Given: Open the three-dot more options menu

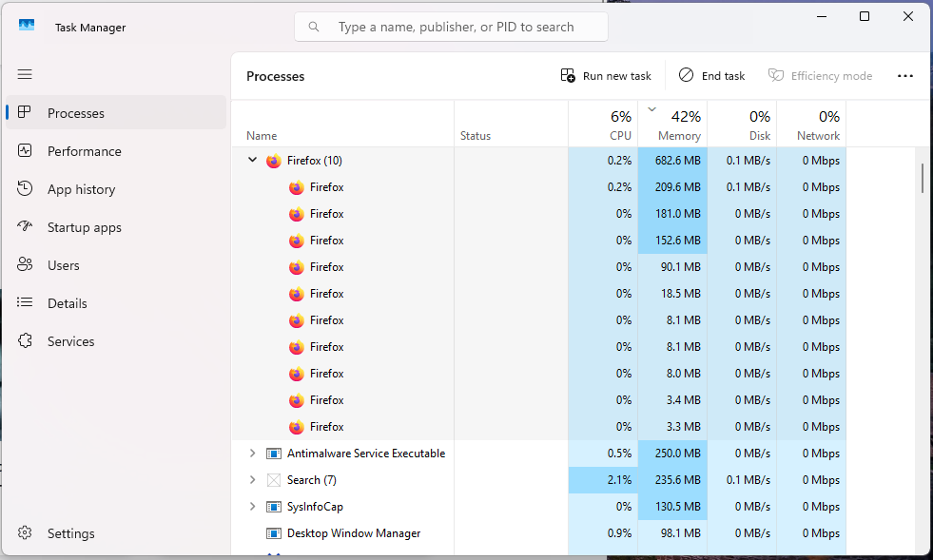Looking at the screenshot, I should [905, 75].
